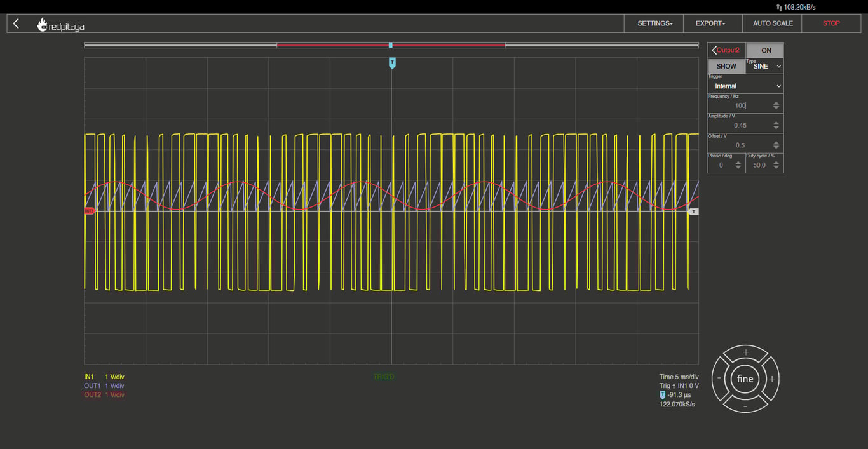Open the SETTINGS menu

click(x=655, y=23)
